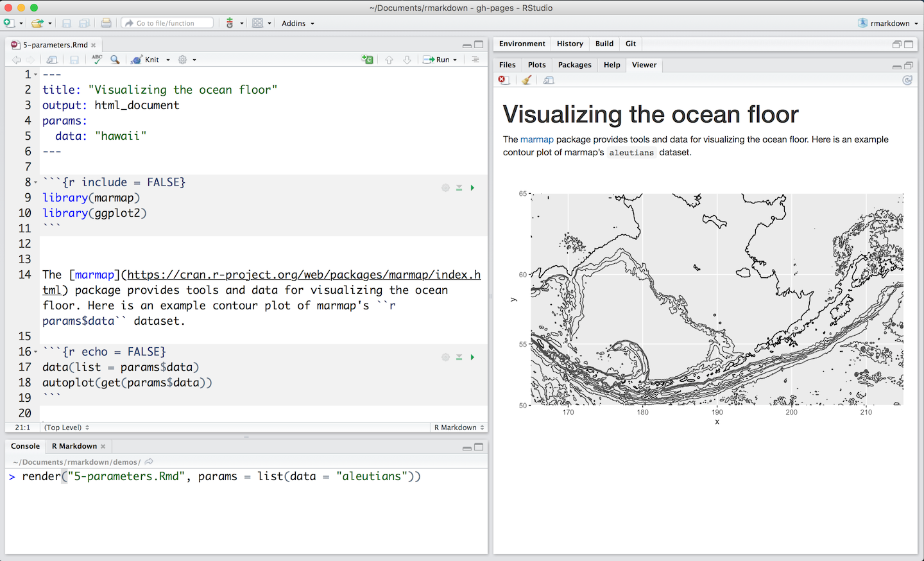This screenshot has width=924, height=561.
Task: Expand the Addins dropdown
Action: 298,23
